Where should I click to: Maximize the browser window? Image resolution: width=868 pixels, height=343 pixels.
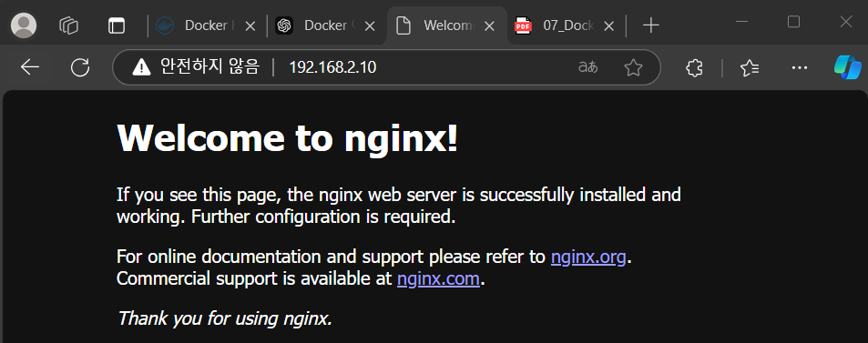pos(794,22)
